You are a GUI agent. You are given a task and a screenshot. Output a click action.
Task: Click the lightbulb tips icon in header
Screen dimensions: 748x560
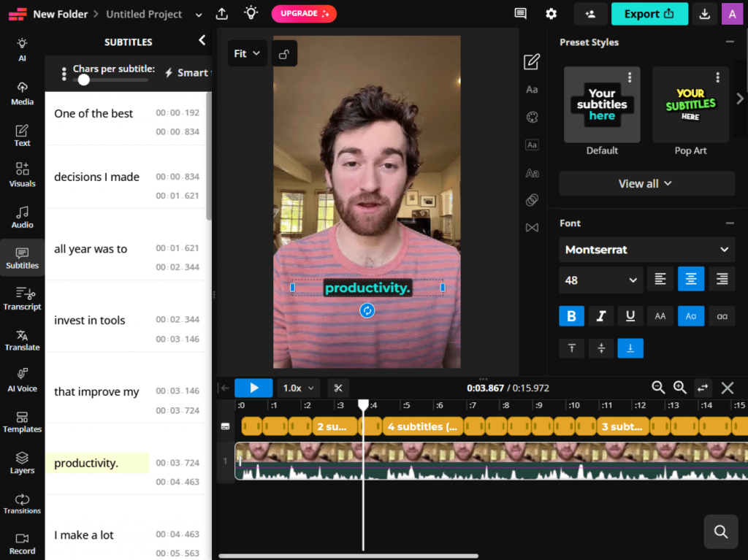pos(251,13)
